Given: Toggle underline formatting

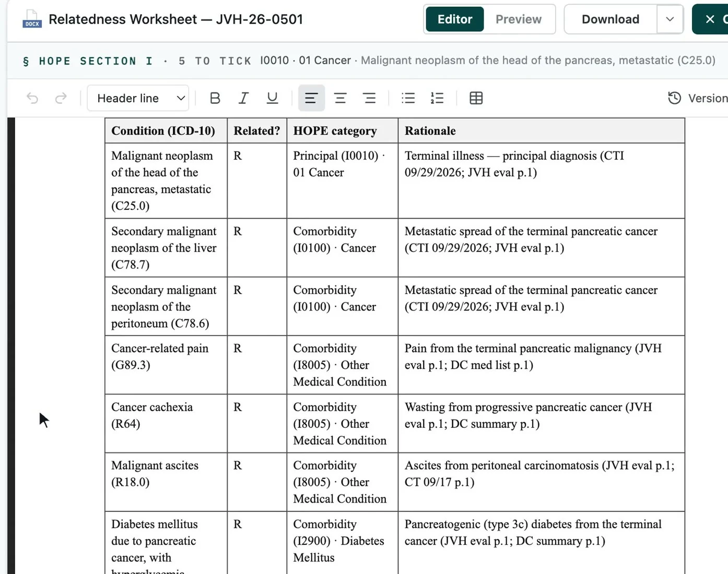Looking at the screenshot, I should point(272,98).
